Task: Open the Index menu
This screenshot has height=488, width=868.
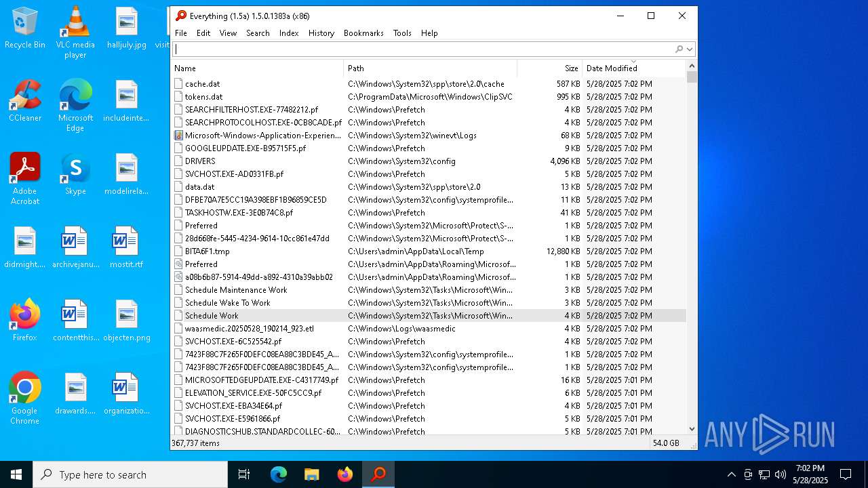Action: click(289, 33)
